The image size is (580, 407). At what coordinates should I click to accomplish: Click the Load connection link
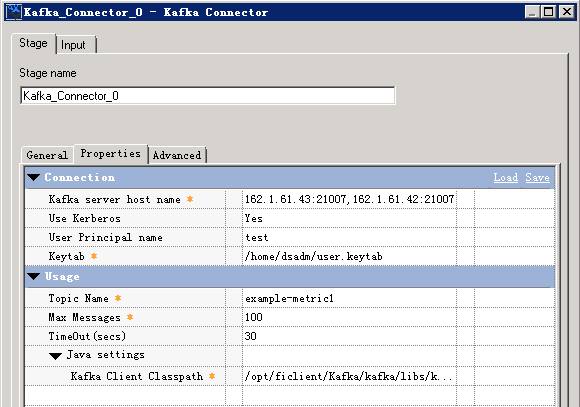click(506, 178)
